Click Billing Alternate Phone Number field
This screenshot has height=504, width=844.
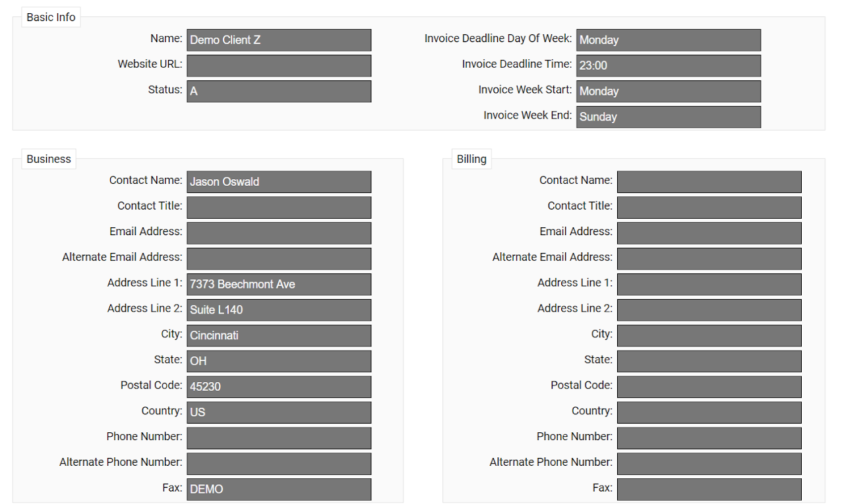pos(709,464)
